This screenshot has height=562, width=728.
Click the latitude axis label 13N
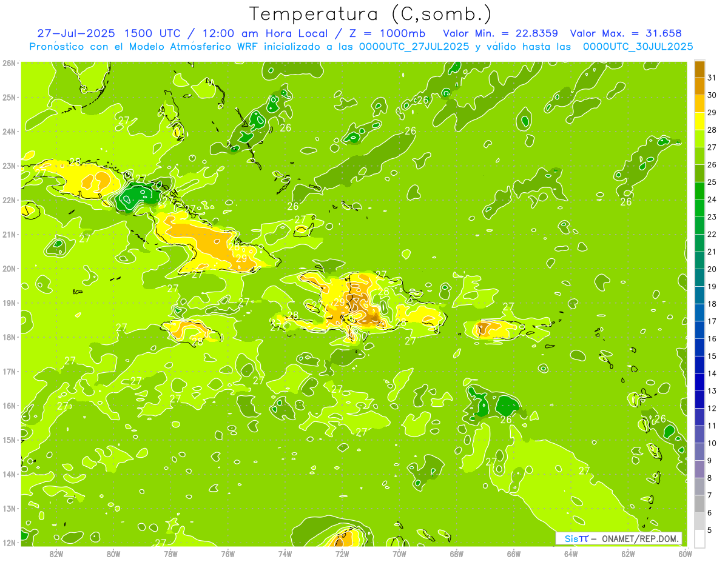pos(8,508)
